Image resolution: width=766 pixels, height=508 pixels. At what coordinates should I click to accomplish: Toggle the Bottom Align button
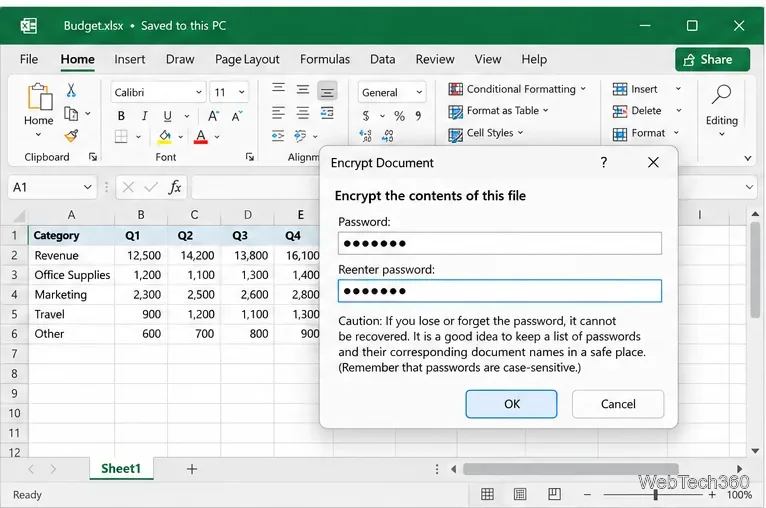pyautogui.click(x=327, y=91)
